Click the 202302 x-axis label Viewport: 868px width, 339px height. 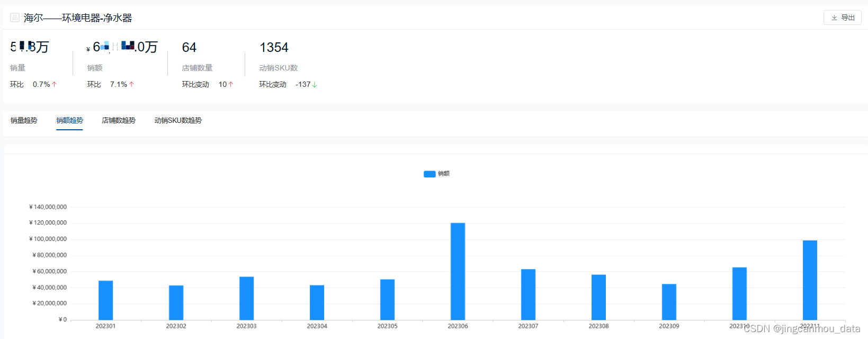coord(176,326)
